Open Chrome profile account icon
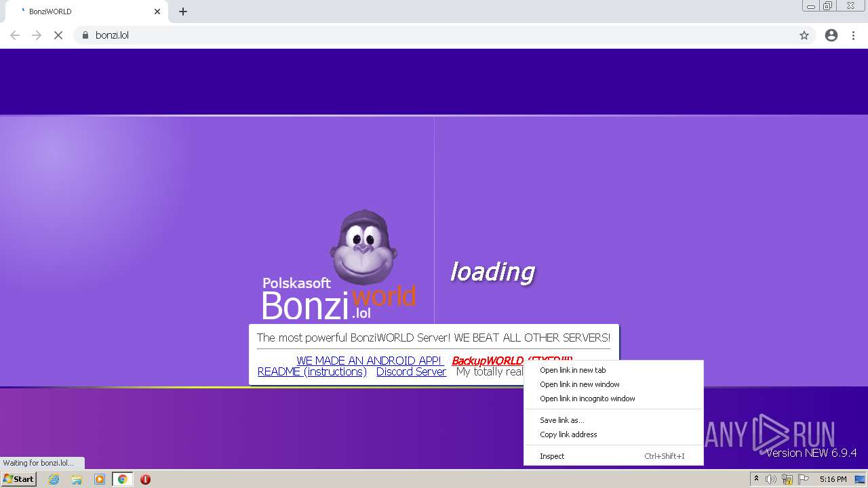The width and height of the screenshot is (868, 488). point(831,35)
